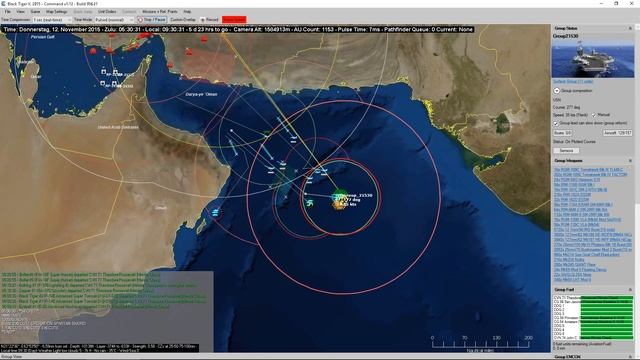This screenshot has height=360, width=640.
Task: Open the Time Compression dropdown
Action: point(51,20)
